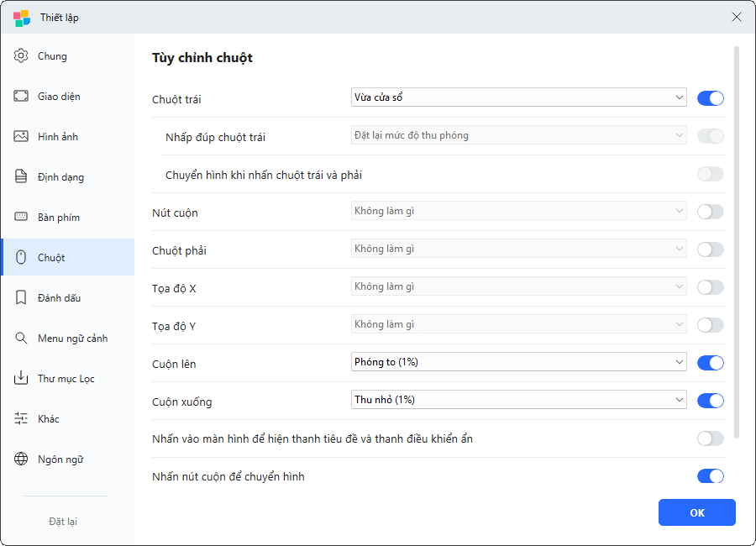Open the Chuột trái dropdown

pos(518,97)
